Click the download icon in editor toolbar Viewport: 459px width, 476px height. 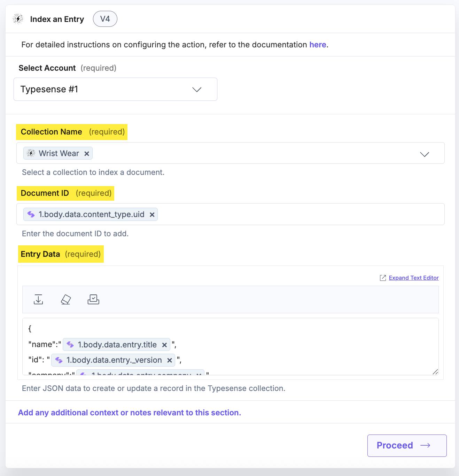[x=38, y=299]
